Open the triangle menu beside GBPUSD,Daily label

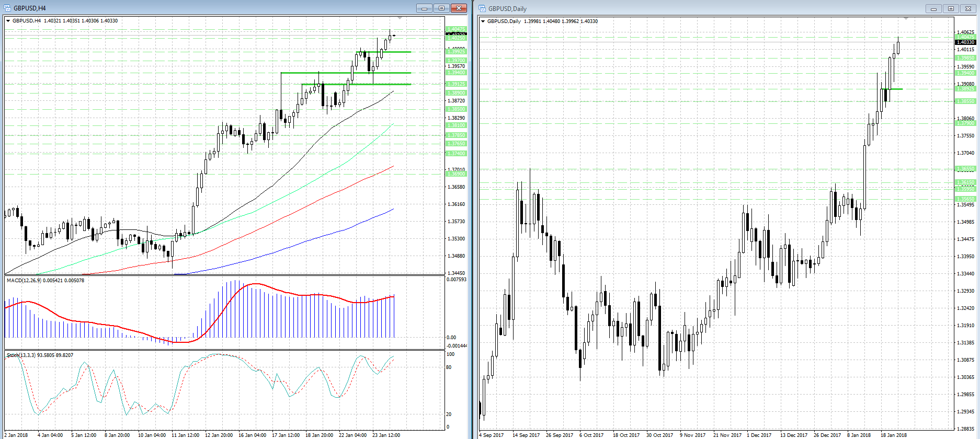pyautogui.click(x=483, y=21)
